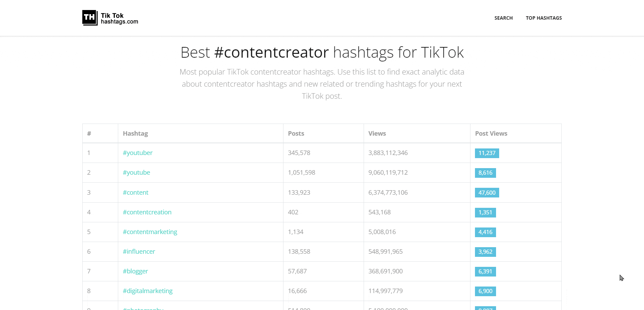Open the #digitalmarketing hashtag link

coord(148,291)
